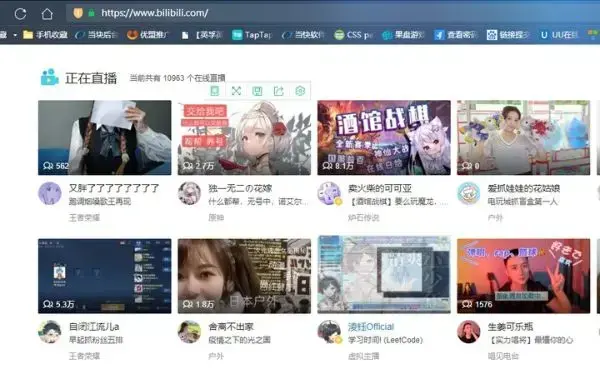Click 户外 tag under 舍南不出家
Image resolution: width=600 pixels, height=379 pixels.
pos(216,356)
